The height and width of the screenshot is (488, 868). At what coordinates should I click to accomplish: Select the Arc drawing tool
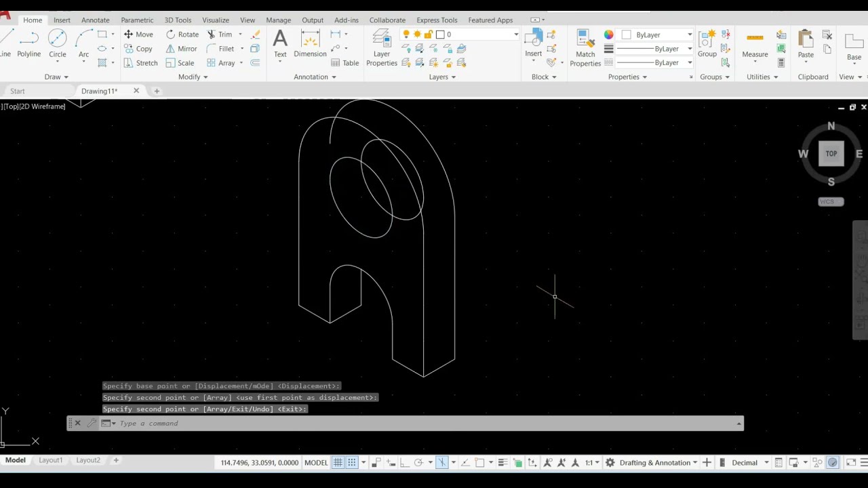point(83,44)
